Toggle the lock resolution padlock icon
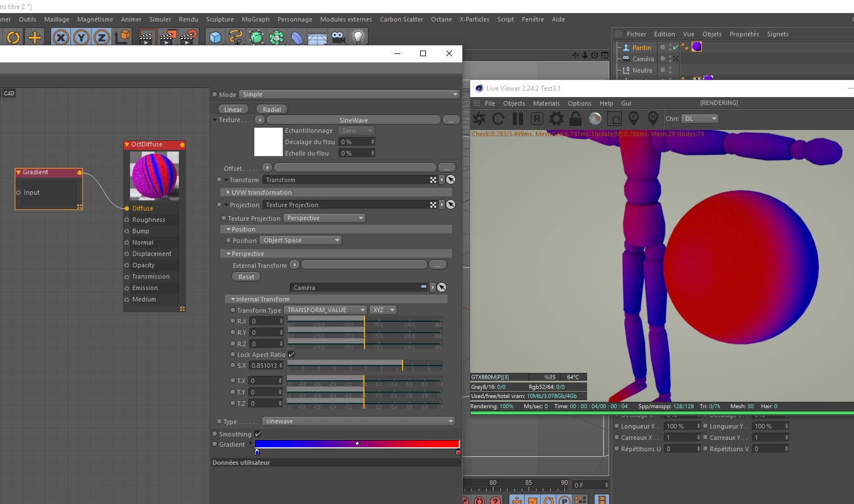Viewport: 854px width, 504px height. 575,119
